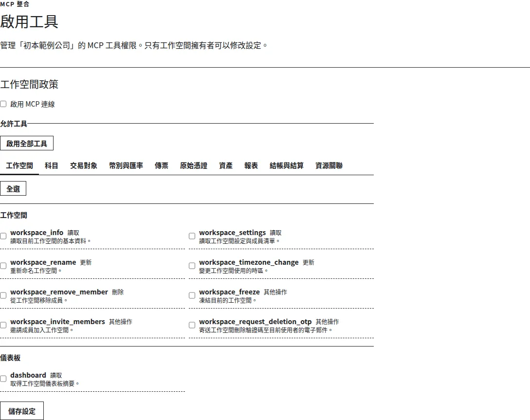Screen dimensions: 530x420
Task: Click the 啟用 MCP 連線 label text
Action: pyautogui.click(x=33, y=104)
